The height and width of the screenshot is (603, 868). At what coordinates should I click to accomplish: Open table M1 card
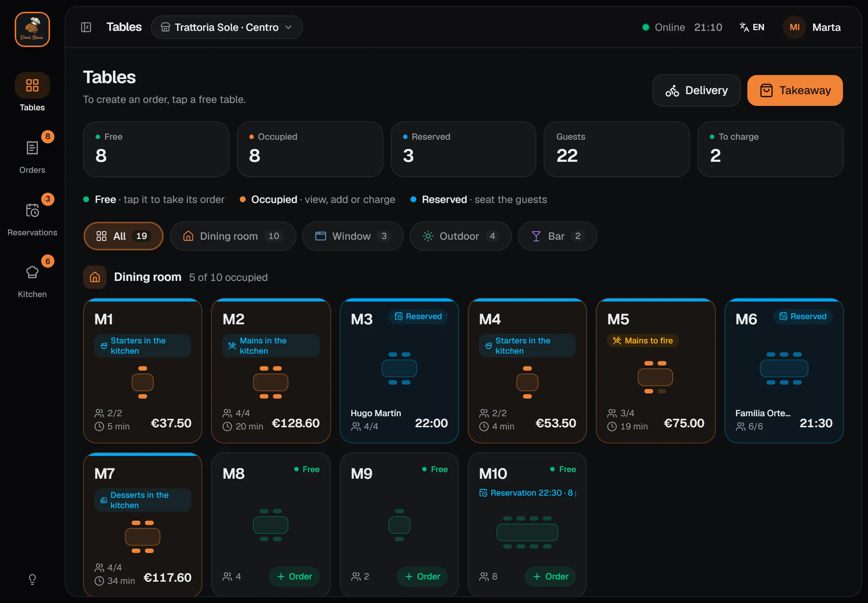[x=142, y=371]
